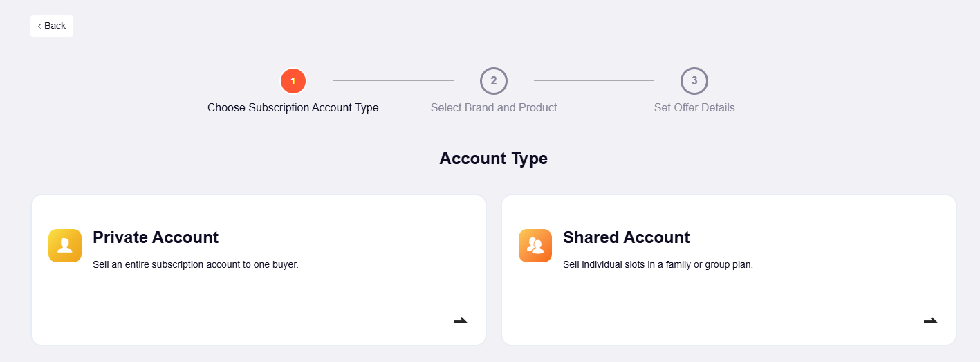This screenshot has height=362, width=980.
Task: Click the yellow Private Account person icon
Action: click(x=65, y=246)
